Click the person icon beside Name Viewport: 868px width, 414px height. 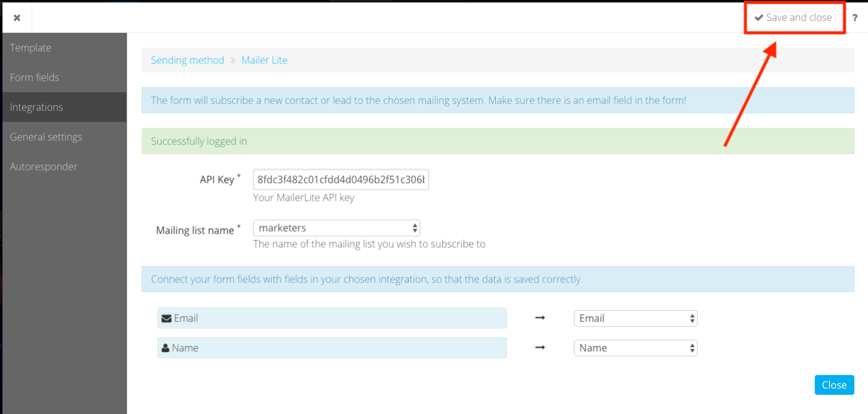166,348
